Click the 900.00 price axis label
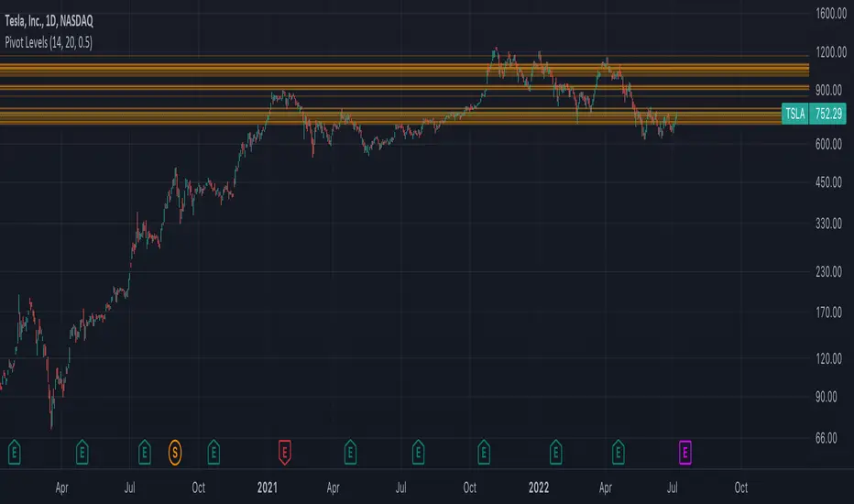The width and height of the screenshot is (854, 504). coord(828,90)
